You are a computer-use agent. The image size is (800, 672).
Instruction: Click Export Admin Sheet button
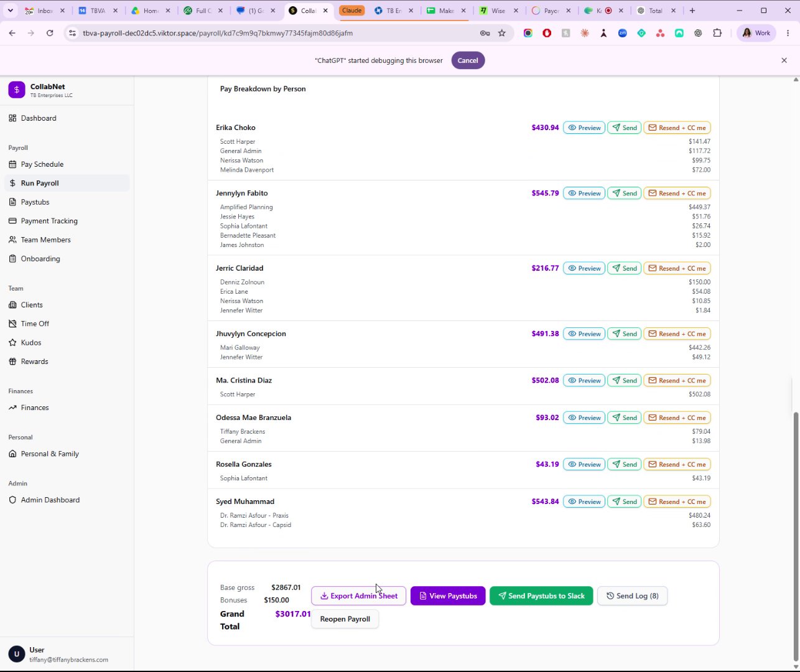coord(359,596)
